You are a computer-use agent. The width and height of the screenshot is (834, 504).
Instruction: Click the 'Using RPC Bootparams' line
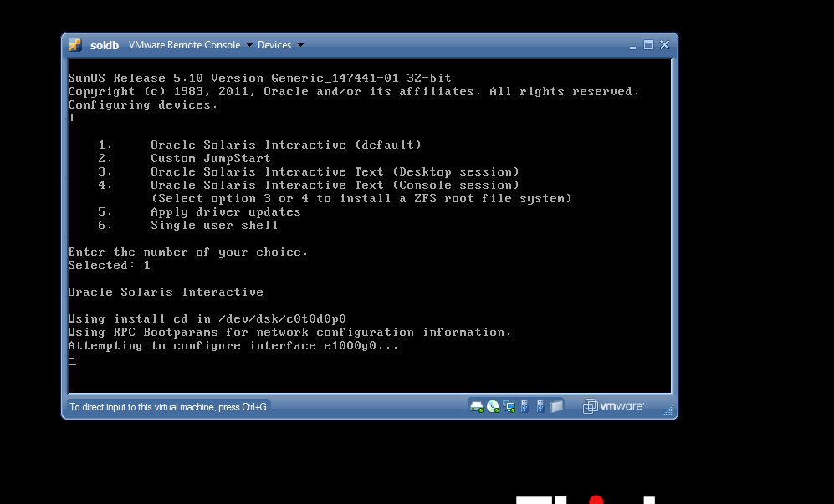(x=290, y=333)
